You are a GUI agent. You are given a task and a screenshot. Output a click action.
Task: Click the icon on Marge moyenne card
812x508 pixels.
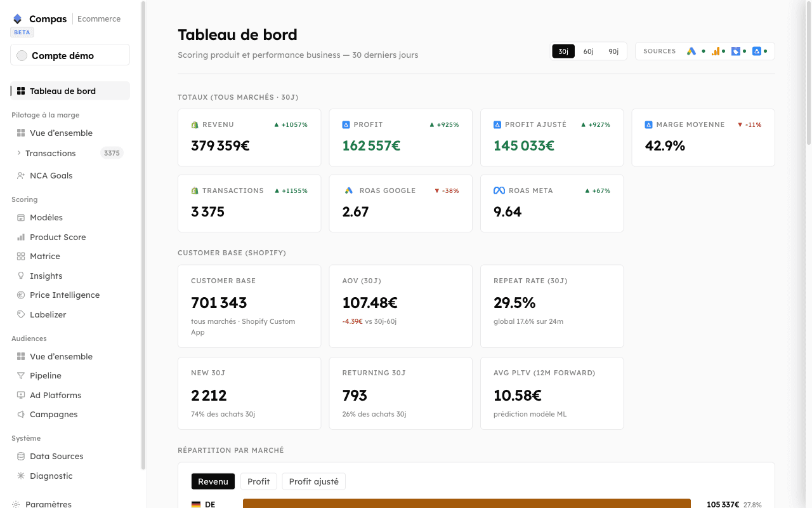[649, 124]
